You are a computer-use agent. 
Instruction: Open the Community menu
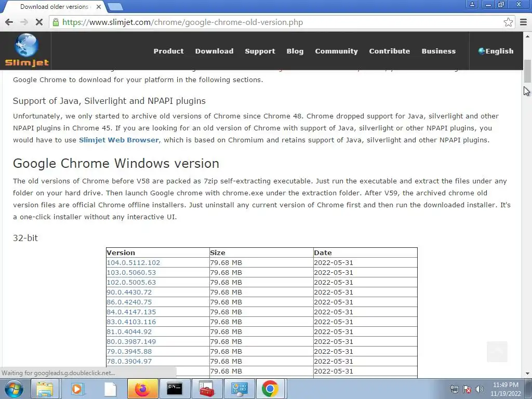point(336,51)
